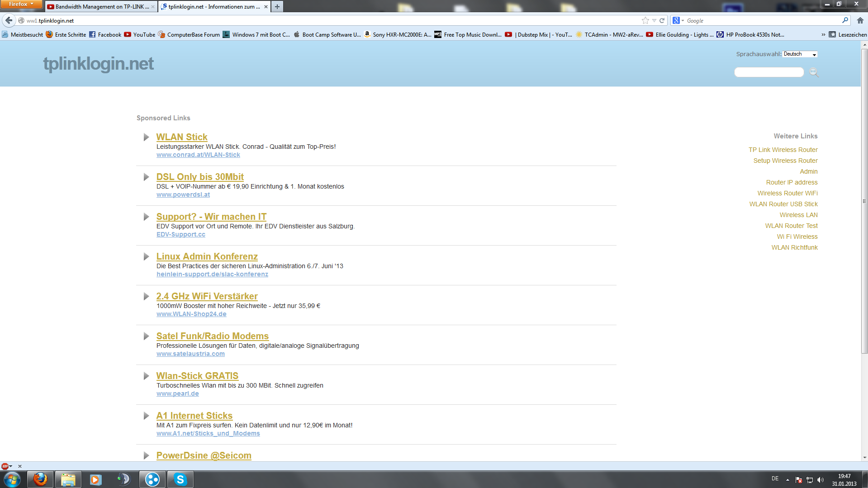Click the arrow beside Satel Funk/Radio Modems
The image size is (868, 488).
pos(146,336)
